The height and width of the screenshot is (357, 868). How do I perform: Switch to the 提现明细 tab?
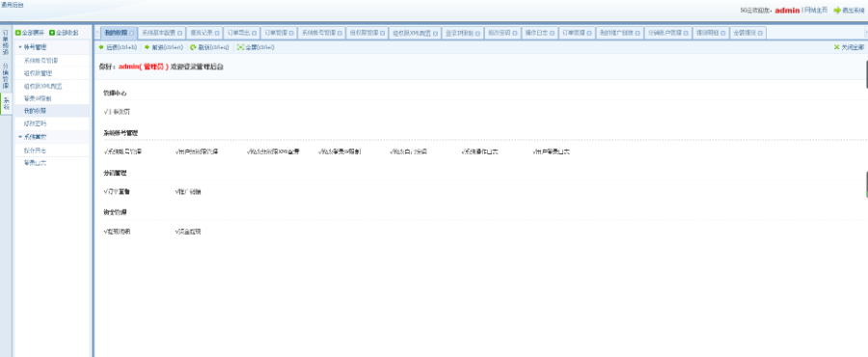[x=712, y=33]
